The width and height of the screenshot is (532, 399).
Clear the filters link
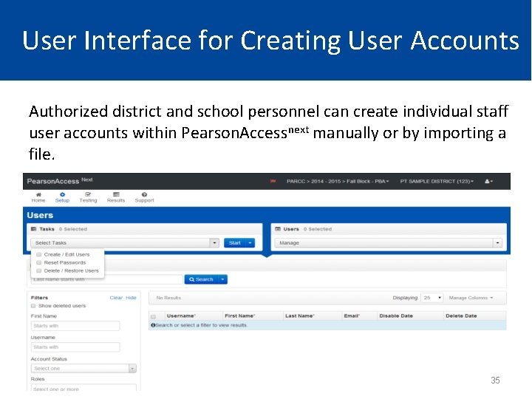coord(116,298)
